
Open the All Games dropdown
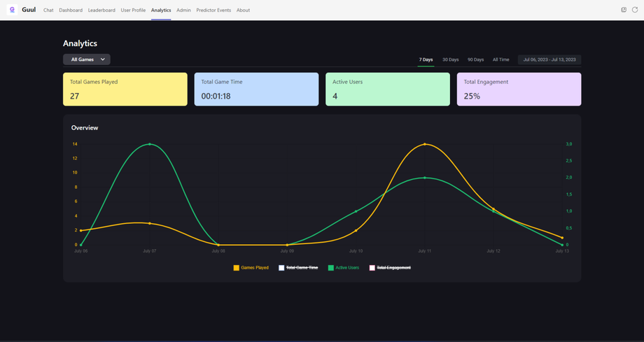(87, 59)
